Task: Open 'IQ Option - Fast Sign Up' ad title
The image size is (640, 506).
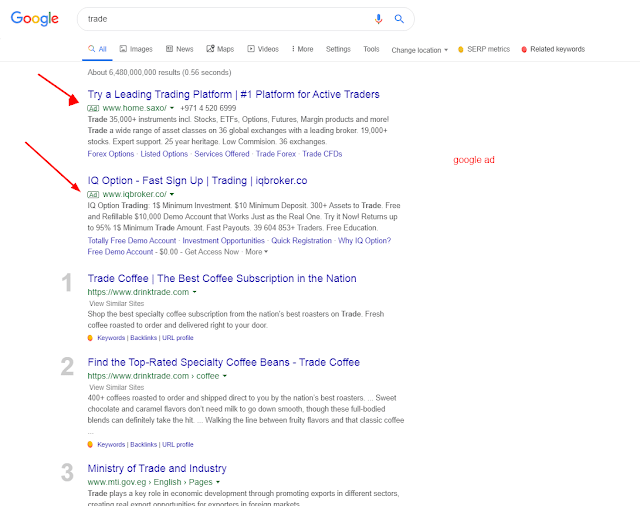Action: click(197, 180)
